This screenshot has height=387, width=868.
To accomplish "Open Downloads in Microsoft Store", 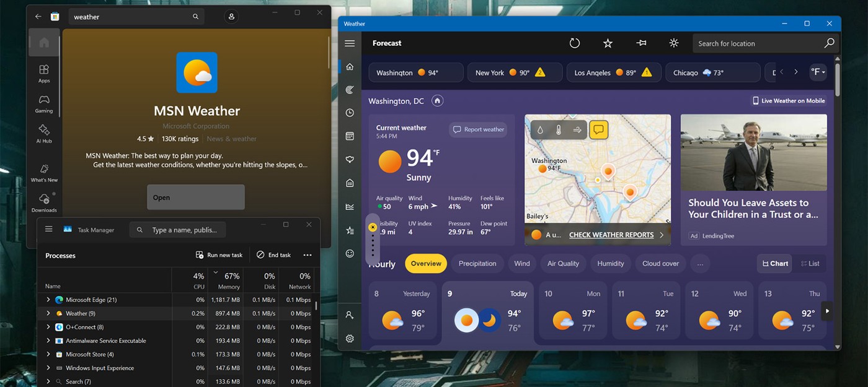I will pos(44,203).
